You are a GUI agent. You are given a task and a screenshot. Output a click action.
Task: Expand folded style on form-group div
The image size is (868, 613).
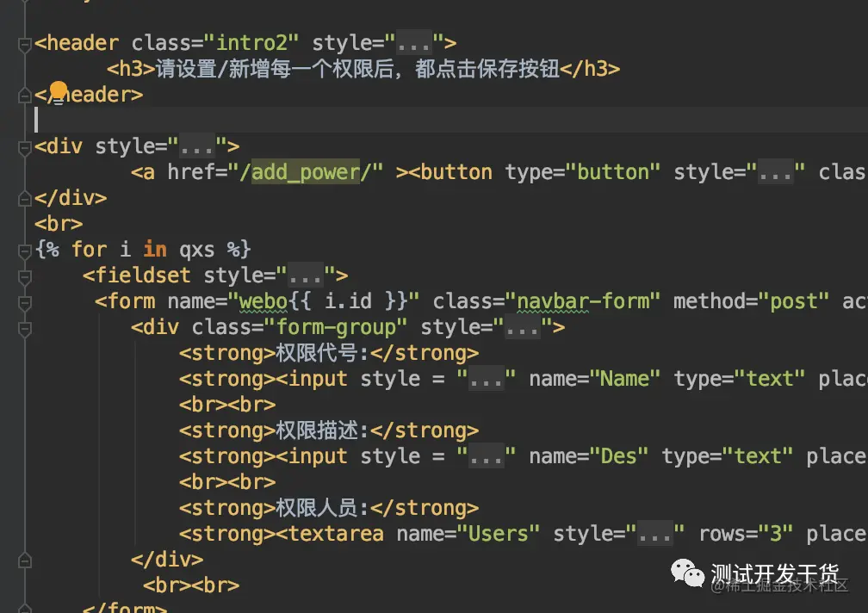[x=523, y=327]
